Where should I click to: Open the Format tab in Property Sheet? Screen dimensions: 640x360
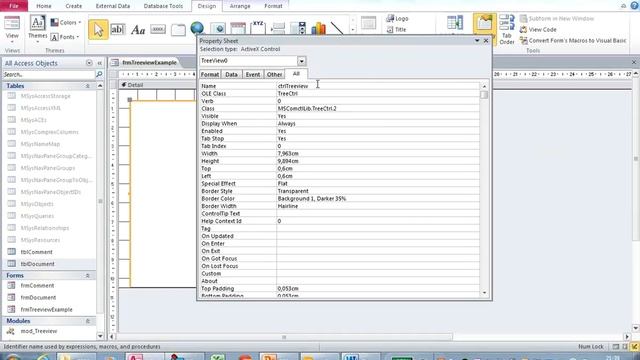[210, 74]
